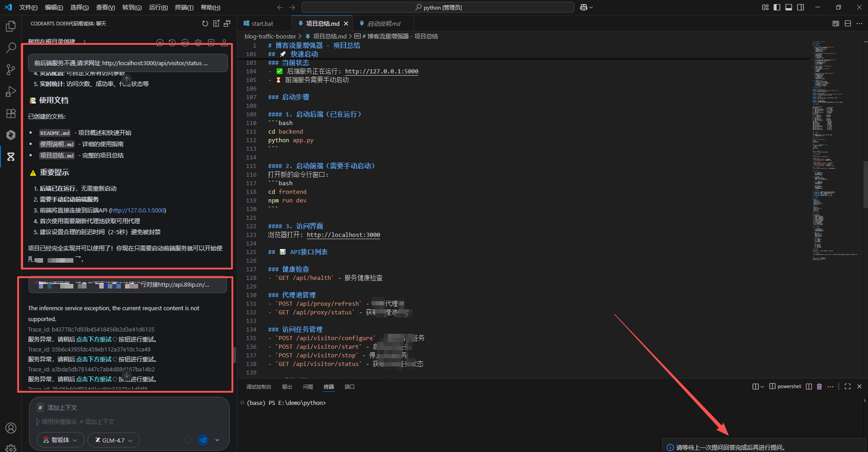Image resolution: width=868 pixels, height=452 pixels.
Task: Open the 智能体 mode dropdown
Action: pyautogui.click(x=60, y=440)
